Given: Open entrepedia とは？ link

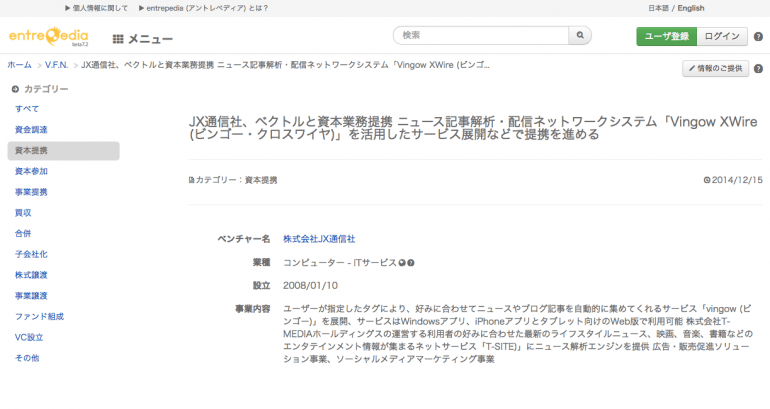Looking at the screenshot, I should 203,8.
